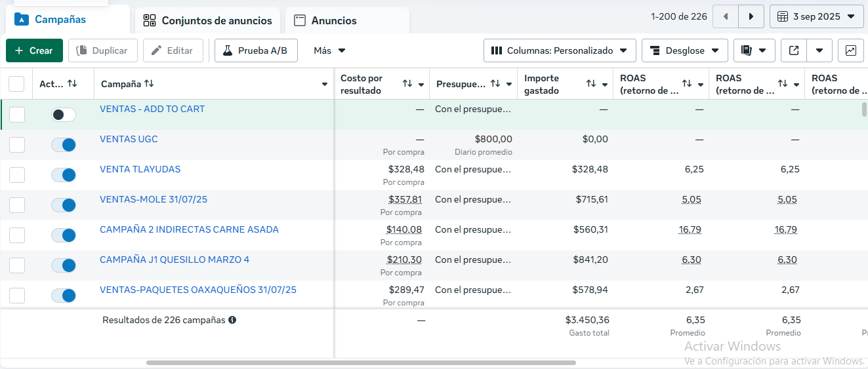
Task: Open Importe gastado column dropdown
Action: 605,85
